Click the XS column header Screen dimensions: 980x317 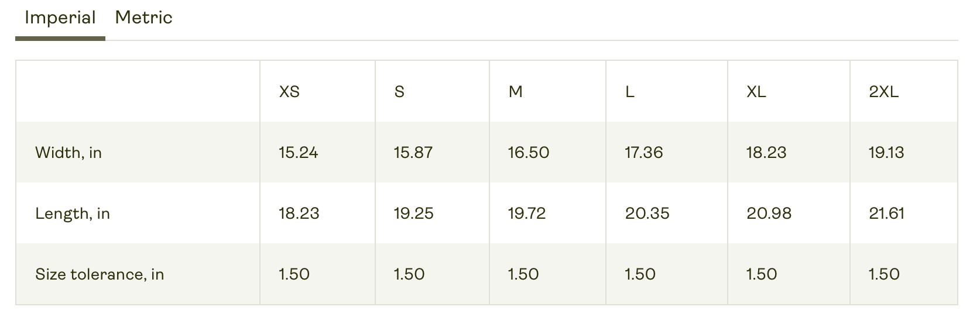[289, 92]
